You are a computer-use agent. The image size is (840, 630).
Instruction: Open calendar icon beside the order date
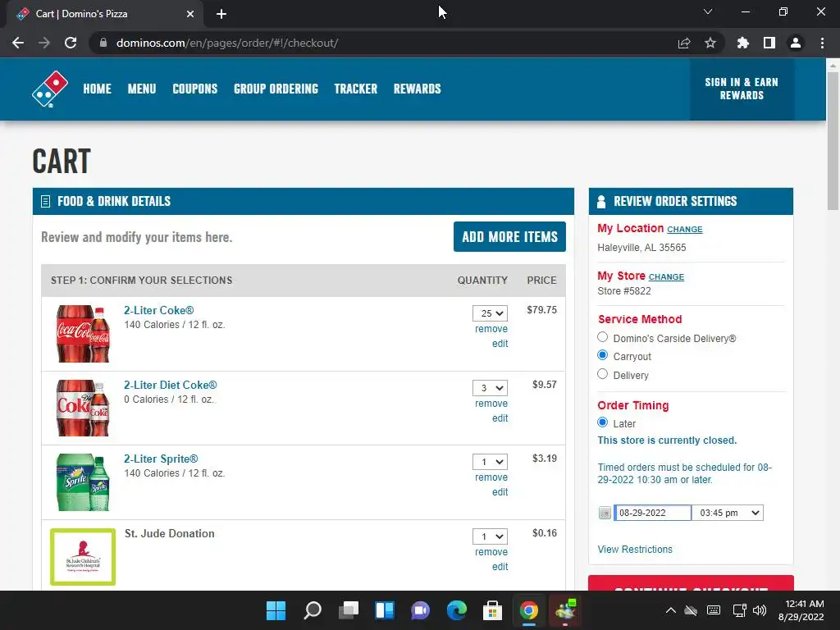605,514
